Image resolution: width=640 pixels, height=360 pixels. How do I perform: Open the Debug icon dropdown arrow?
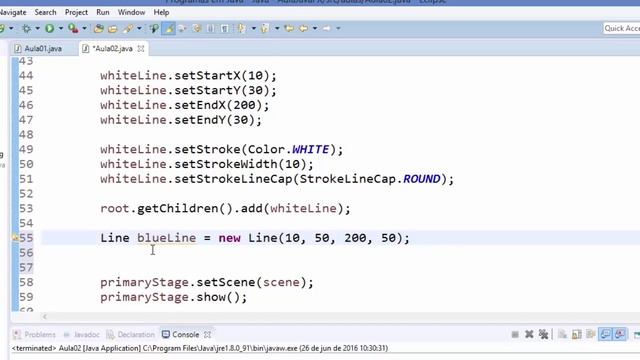click(x=38, y=29)
